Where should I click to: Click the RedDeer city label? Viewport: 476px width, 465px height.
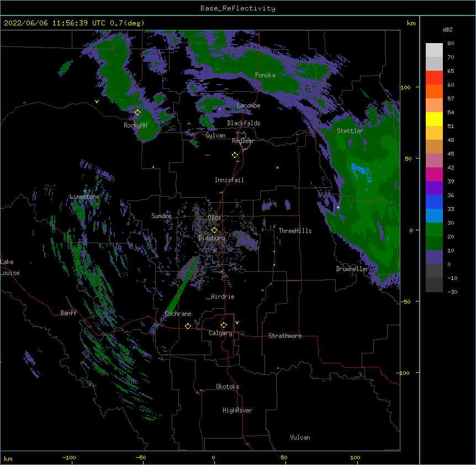tap(243, 141)
